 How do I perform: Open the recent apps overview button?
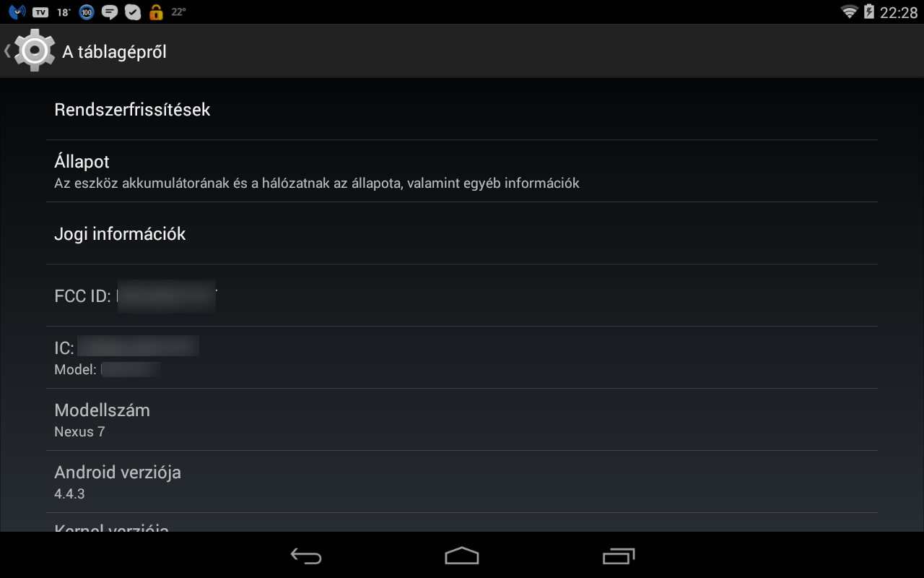click(x=619, y=556)
